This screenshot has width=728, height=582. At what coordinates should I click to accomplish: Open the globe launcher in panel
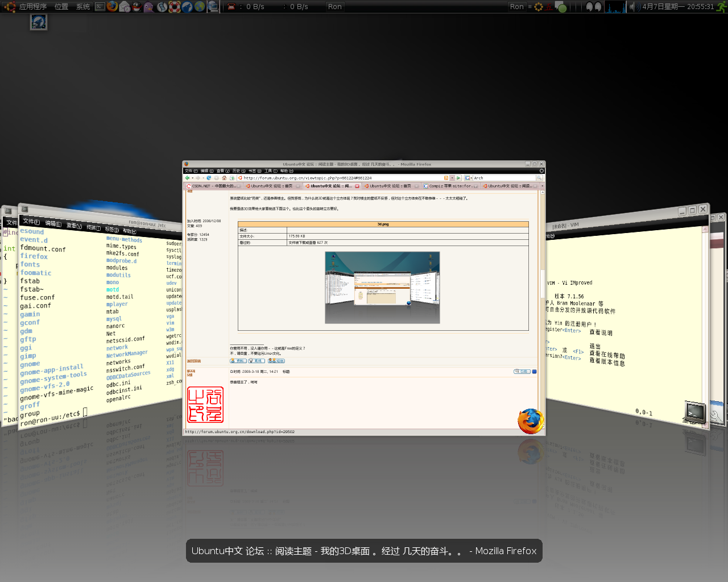200,7
